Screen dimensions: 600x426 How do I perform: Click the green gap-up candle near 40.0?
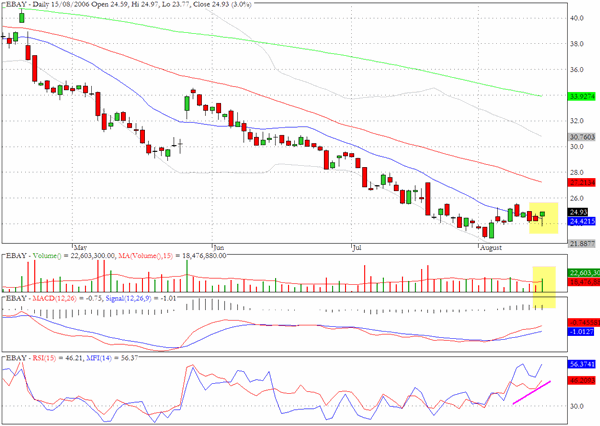[x=22, y=17]
